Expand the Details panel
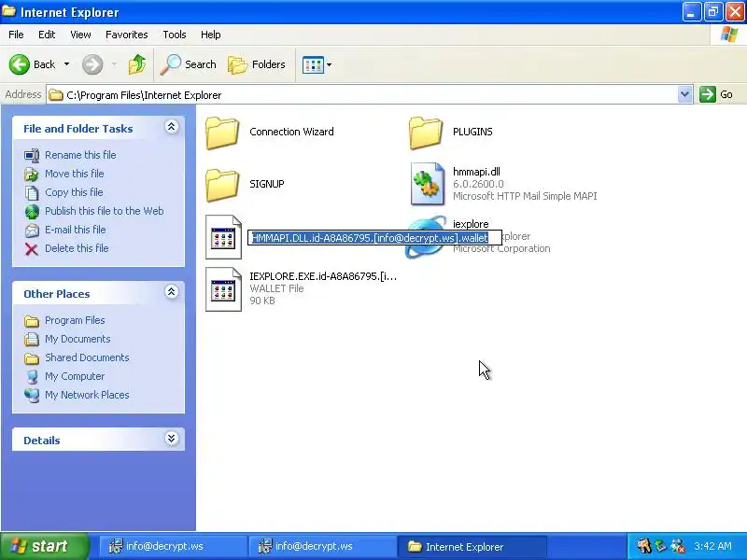The height and width of the screenshot is (560, 747). click(172, 438)
